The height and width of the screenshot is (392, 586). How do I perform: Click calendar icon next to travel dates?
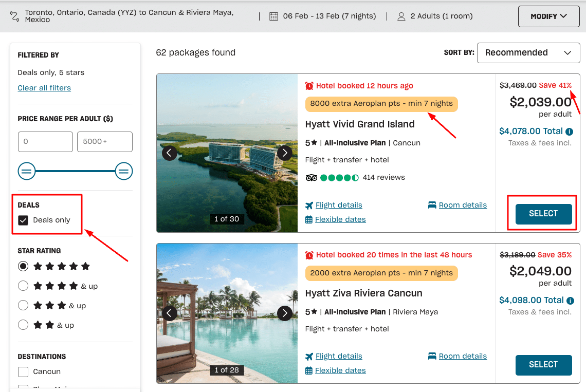click(274, 16)
